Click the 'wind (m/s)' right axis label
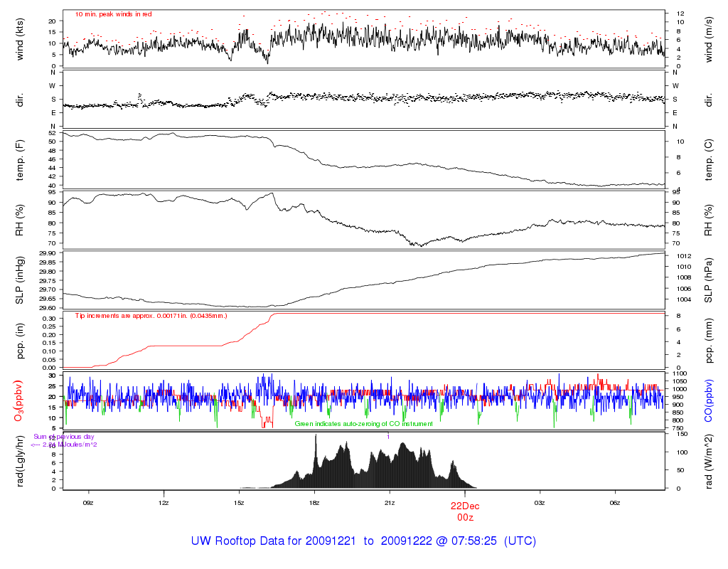 click(708, 40)
